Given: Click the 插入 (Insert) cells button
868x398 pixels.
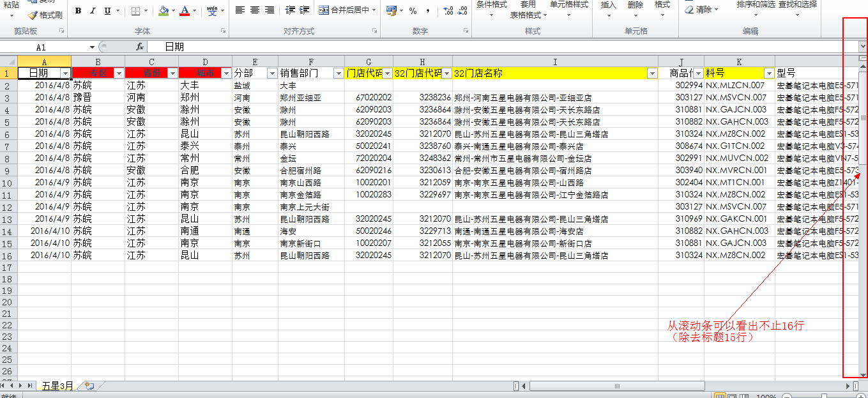Looking at the screenshot, I should [x=609, y=8].
